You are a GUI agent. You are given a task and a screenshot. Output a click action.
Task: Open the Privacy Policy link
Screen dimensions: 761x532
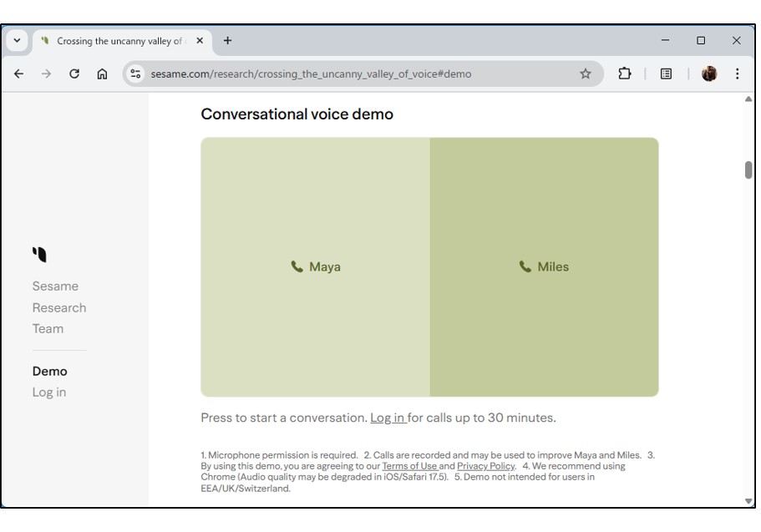point(485,466)
